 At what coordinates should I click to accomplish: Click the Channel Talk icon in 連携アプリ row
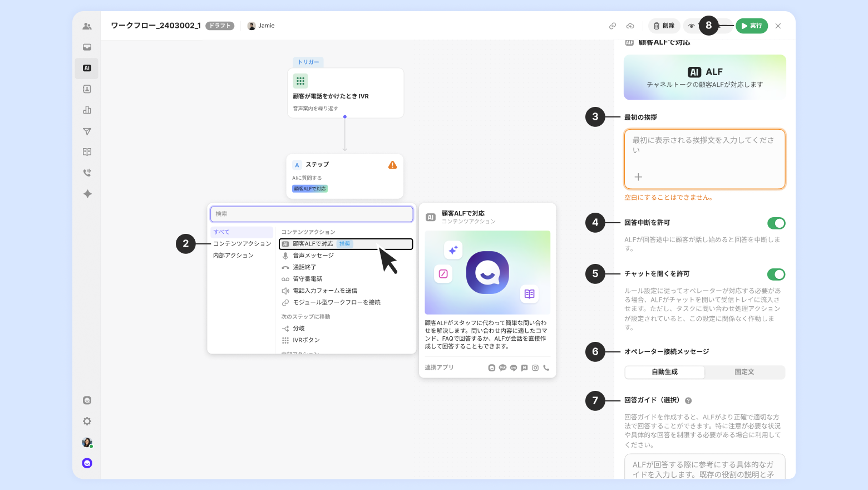(492, 367)
